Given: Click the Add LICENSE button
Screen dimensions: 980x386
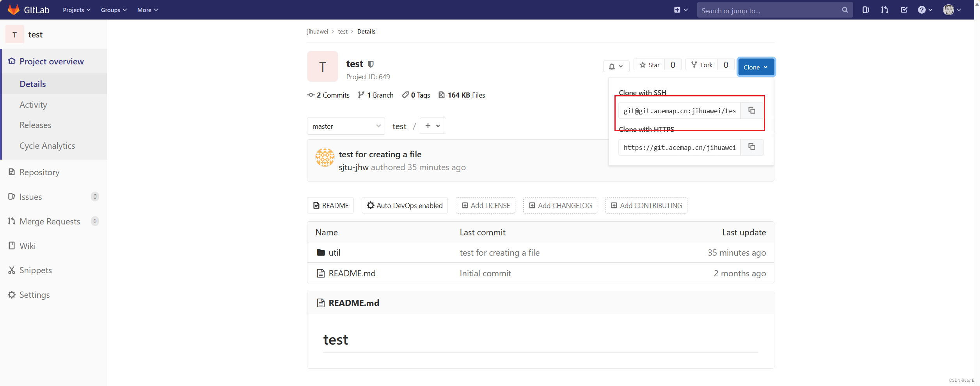Looking at the screenshot, I should [x=485, y=205].
